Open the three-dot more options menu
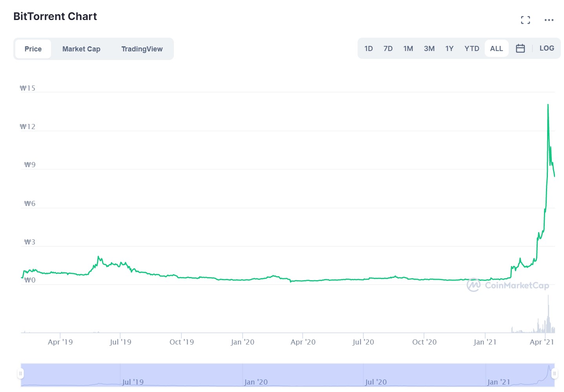 [549, 20]
